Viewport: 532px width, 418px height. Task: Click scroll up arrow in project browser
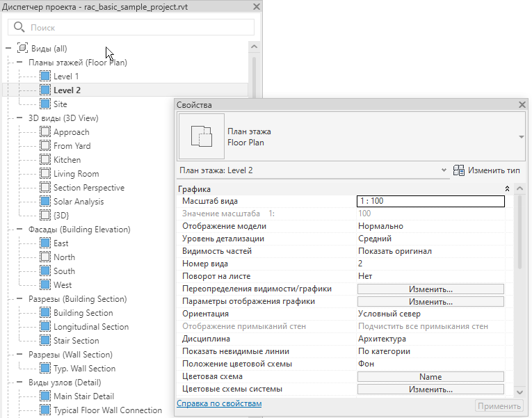click(254, 47)
